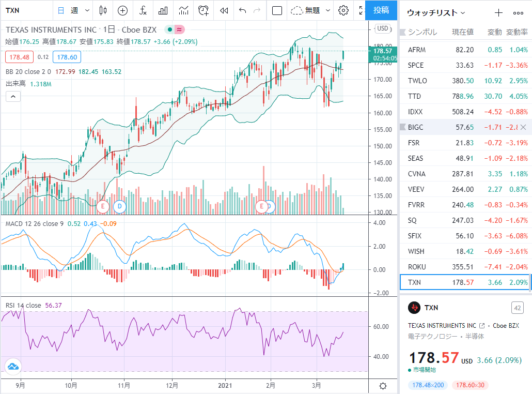Open the ウォッチリスト dropdown menu
Screen dimensions: 532x394
[436, 13]
